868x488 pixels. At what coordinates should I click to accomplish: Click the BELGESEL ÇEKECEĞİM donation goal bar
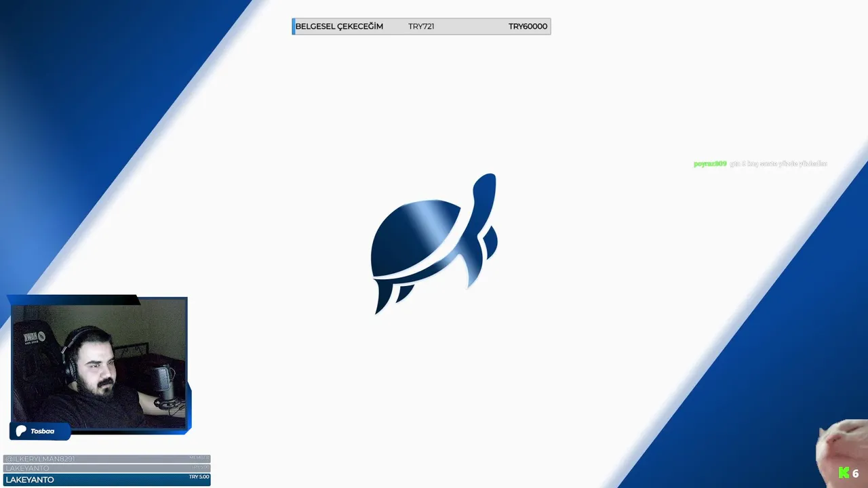click(421, 26)
